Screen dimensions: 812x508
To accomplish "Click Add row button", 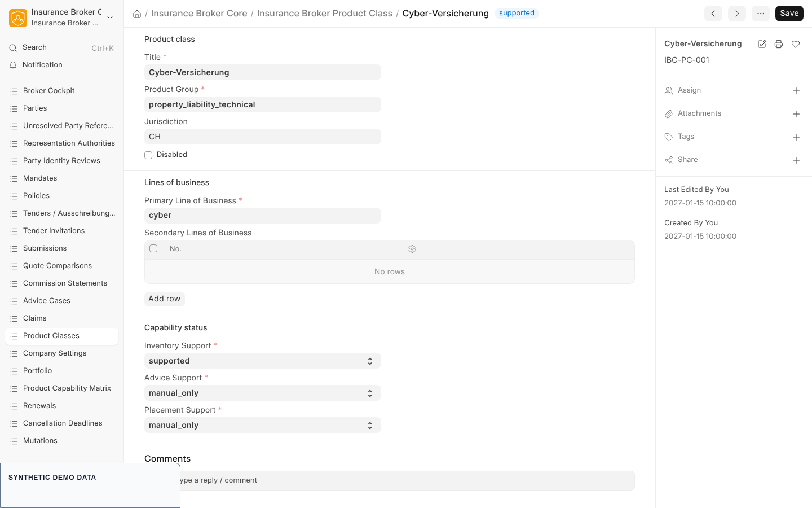I will tap(165, 299).
